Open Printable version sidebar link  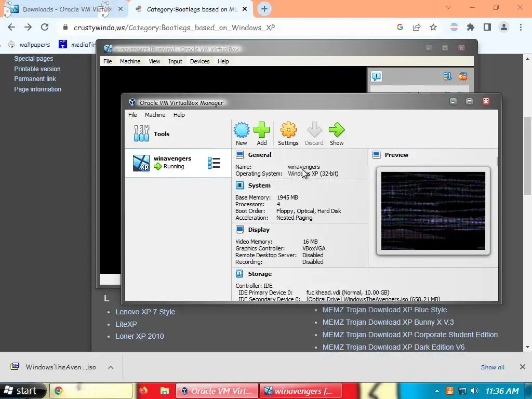(37, 69)
